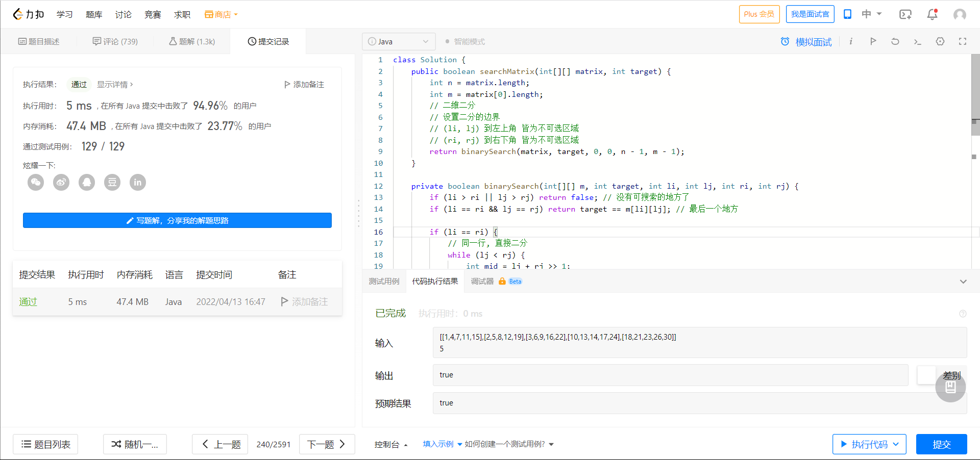Click the panel divider drag handle
The image size is (980, 460).
pos(358,214)
